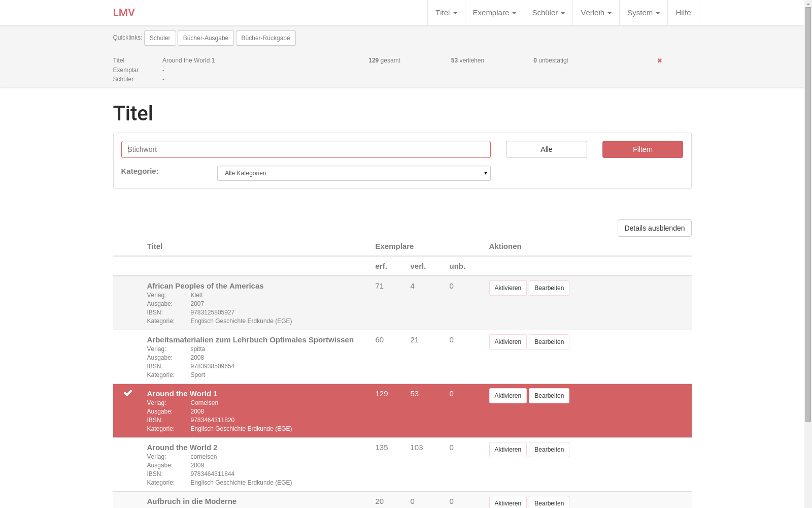Remove the selected title with the red X icon
Image resolution: width=812 pixels, height=508 pixels.
tap(660, 60)
